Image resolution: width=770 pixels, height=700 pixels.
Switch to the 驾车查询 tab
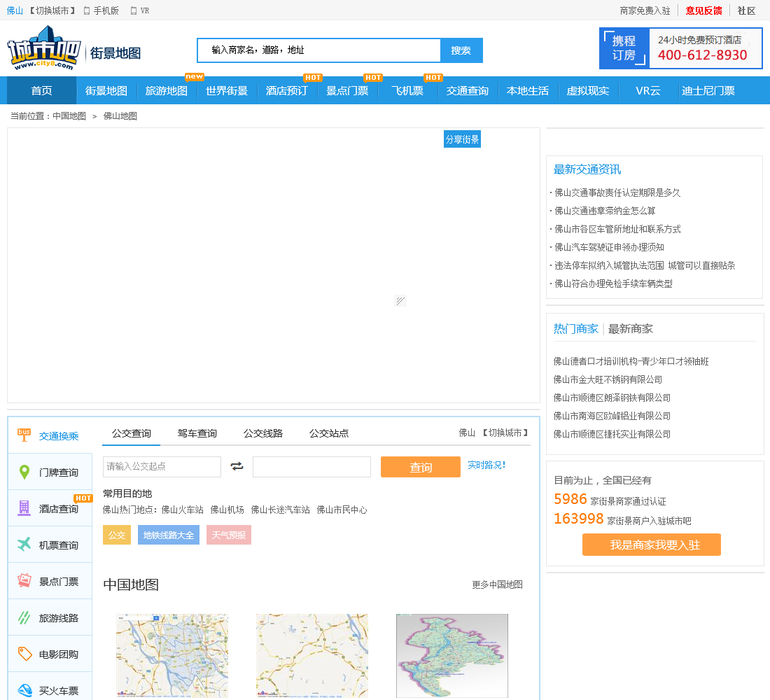pos(197,433)
